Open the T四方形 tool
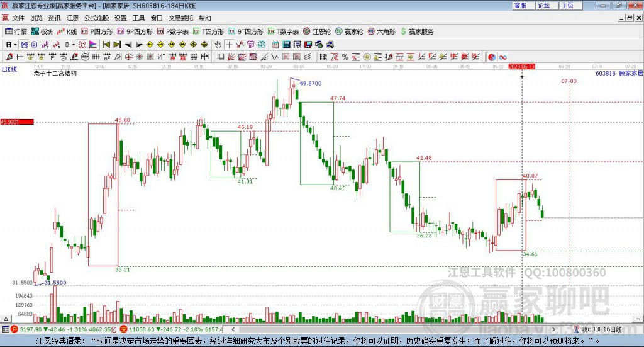Screen dimensions: 644x347 tap(209, 31)
